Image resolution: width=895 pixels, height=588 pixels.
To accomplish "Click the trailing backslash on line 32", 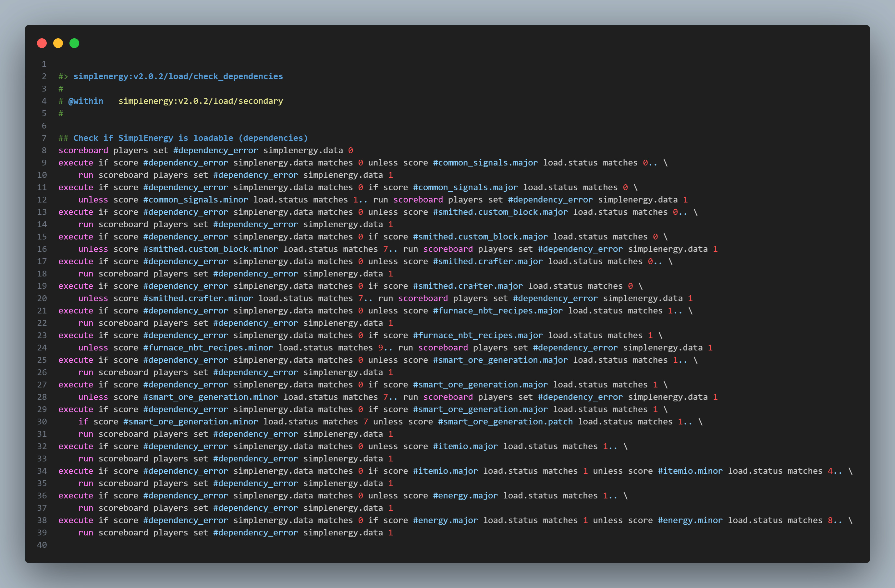I will point(625,446).
